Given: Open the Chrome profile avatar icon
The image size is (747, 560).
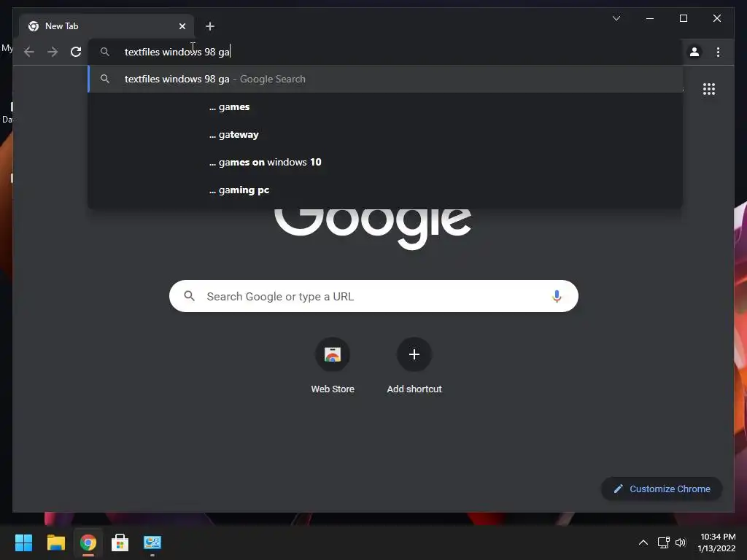Looking at the screenshot, I should coord(694,52).
